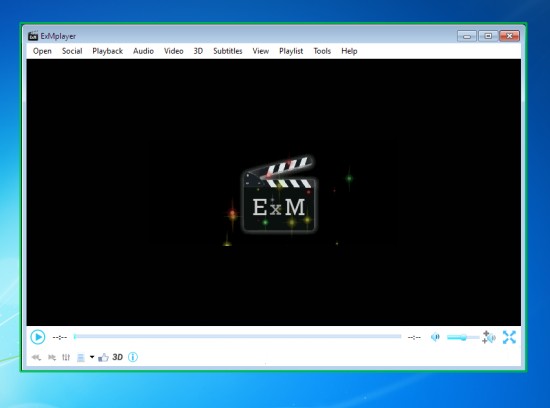Click the ExM clapperboard logo
The image size is (550, 408).
pyautogui.click(x=279, y=194)
